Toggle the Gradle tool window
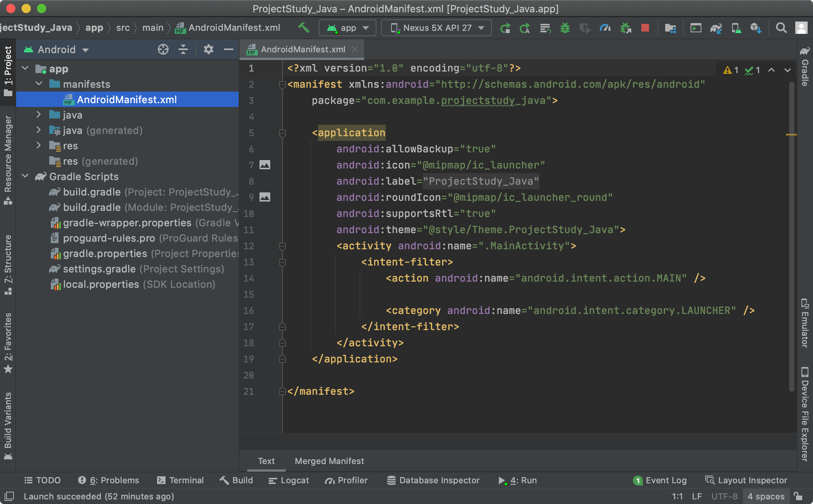This screenshot has height=504, width=813. (805, 66)
